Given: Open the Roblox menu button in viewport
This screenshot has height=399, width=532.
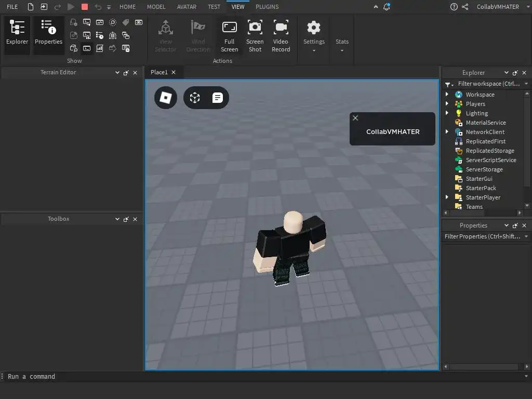Looking at the screenshot, I should (x=166, y=98).
